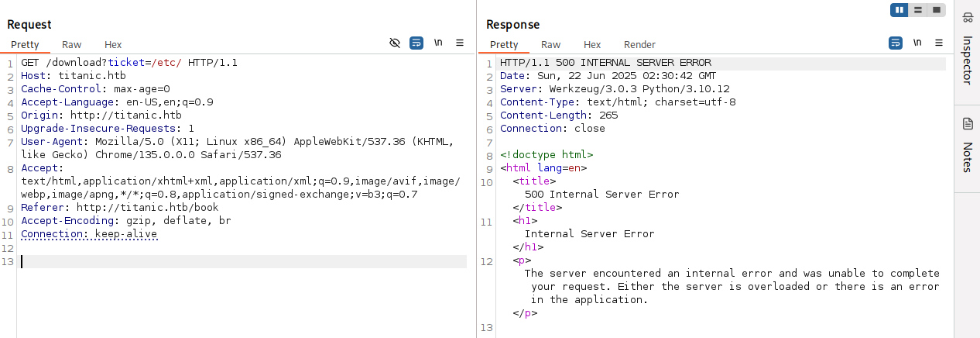The height and width of the screenshot is (338, 980).
Task: Toggle the eye-slash icon in Request panel
Action: click(395, 43)
